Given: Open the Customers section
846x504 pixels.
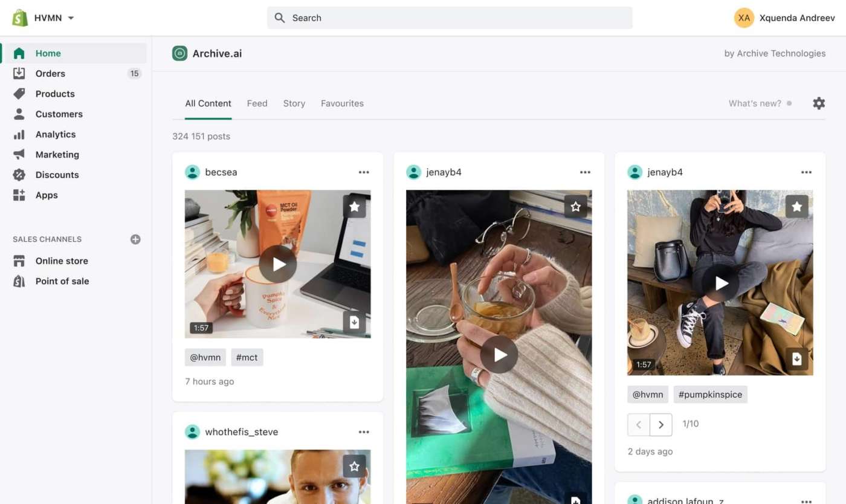Looking at the screenshot, I should pyautogui.click(x=59, y=114).
